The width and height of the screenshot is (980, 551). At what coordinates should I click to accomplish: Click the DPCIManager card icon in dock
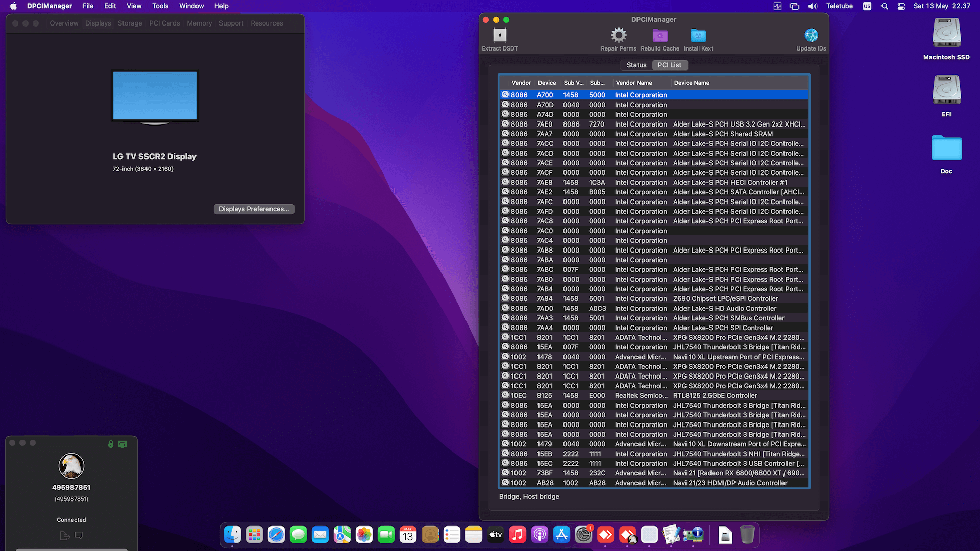tap(693, 534)
